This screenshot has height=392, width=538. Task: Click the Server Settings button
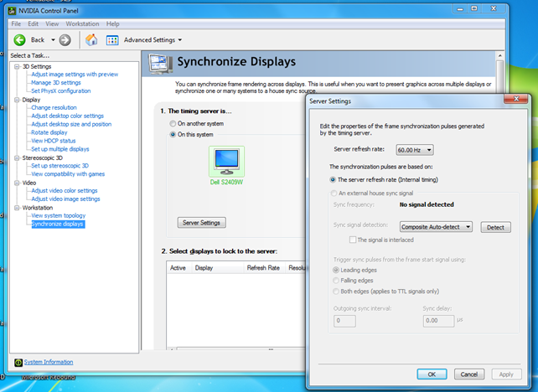201,222
